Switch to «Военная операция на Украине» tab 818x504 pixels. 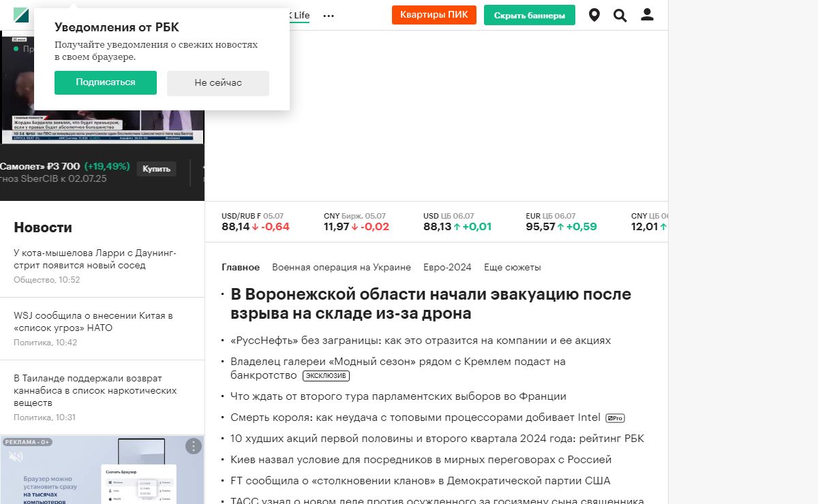point(342,267)
